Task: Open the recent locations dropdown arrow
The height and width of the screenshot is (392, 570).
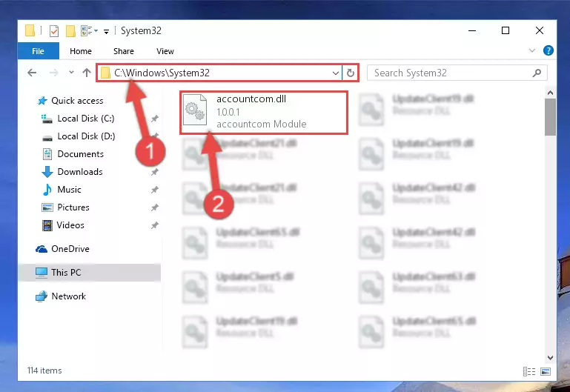Action: point(71,73)
